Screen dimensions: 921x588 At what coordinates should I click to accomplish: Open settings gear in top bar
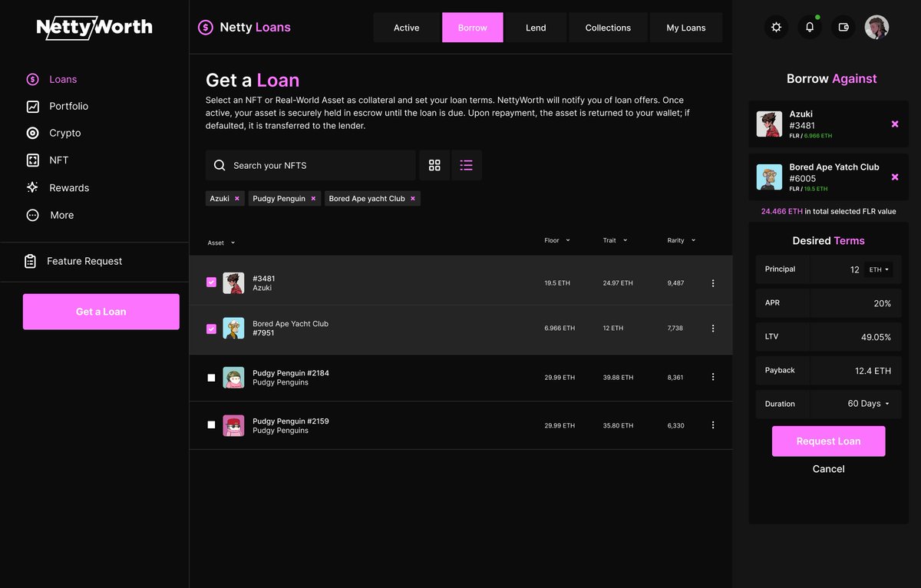pos(777,28)
